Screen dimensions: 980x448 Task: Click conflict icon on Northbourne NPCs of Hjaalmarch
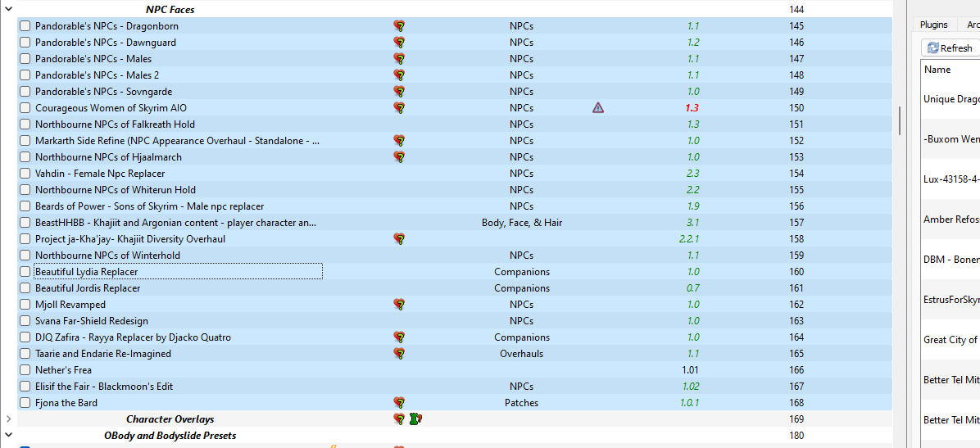point(399,156)
